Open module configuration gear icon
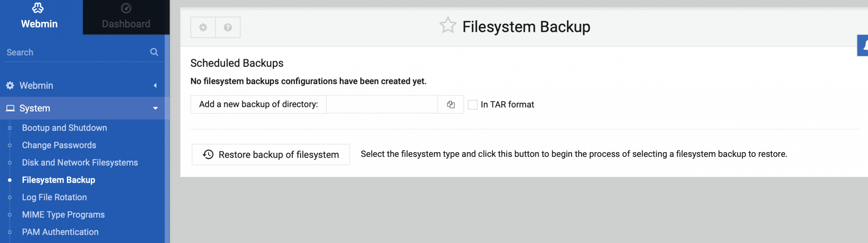The height and width of the screenshot is (243, 868). click(x=203, y=27)
